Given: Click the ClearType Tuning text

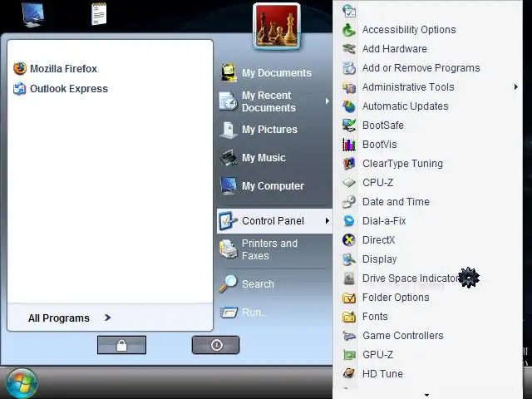Looking at the screenshot, I should click(x=402, y=164).
